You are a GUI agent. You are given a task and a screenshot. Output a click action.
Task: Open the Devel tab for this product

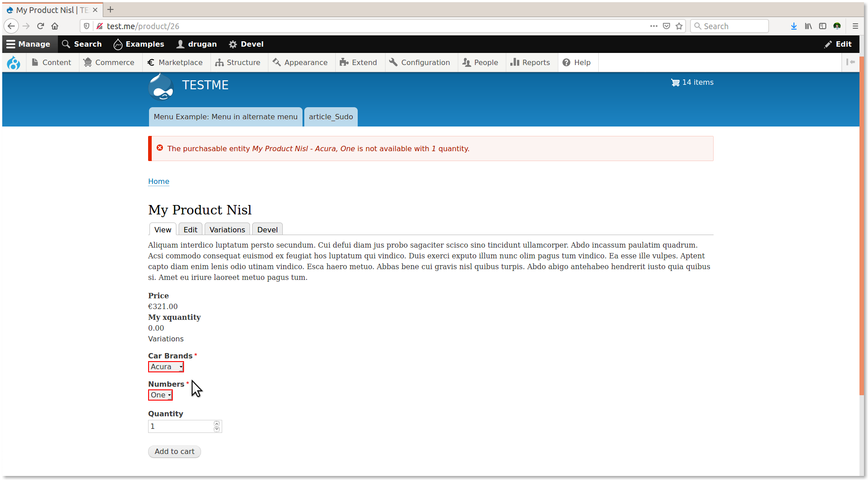tap(267, 229)
